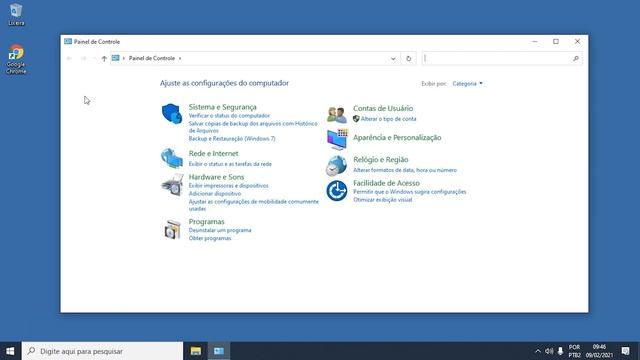640x360 pixels.
Task: Open the Sistema e Segurança category link
Action: [222, 107]
